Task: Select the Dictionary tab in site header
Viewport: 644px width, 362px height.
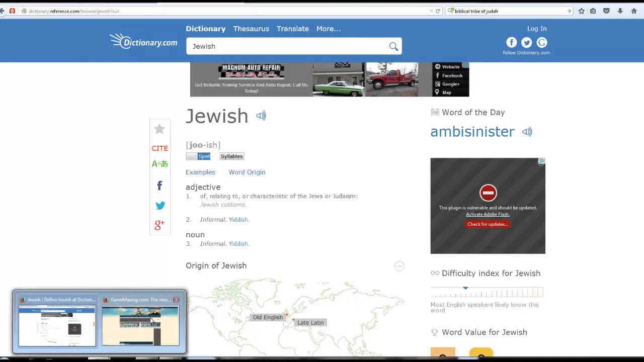Action: coord(205,29)
